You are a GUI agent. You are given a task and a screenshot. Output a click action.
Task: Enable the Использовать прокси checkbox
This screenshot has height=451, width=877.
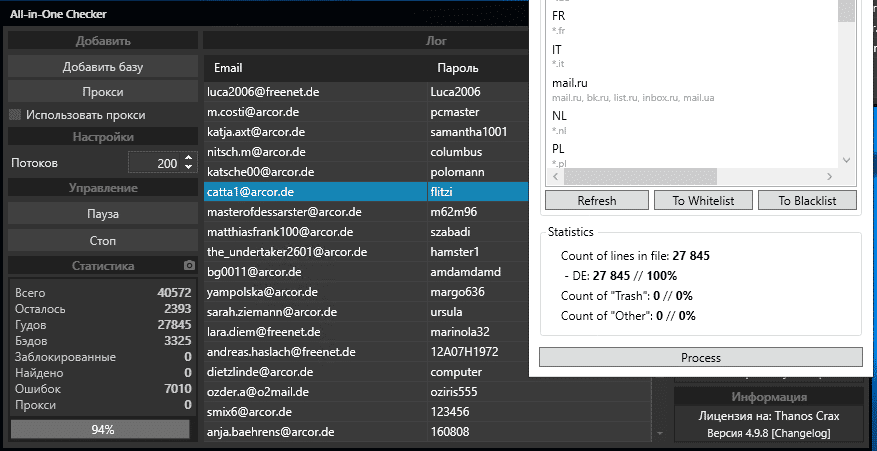[x=15, y=115]
